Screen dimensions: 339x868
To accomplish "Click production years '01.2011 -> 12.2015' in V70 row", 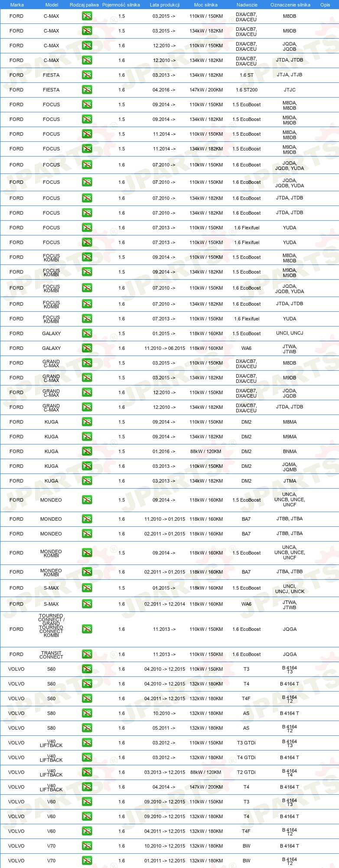I will 165,861.
